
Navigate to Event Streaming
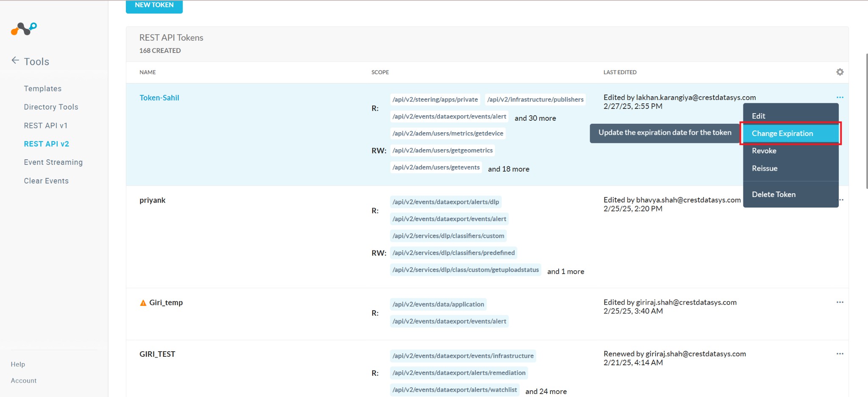(53, 162)
